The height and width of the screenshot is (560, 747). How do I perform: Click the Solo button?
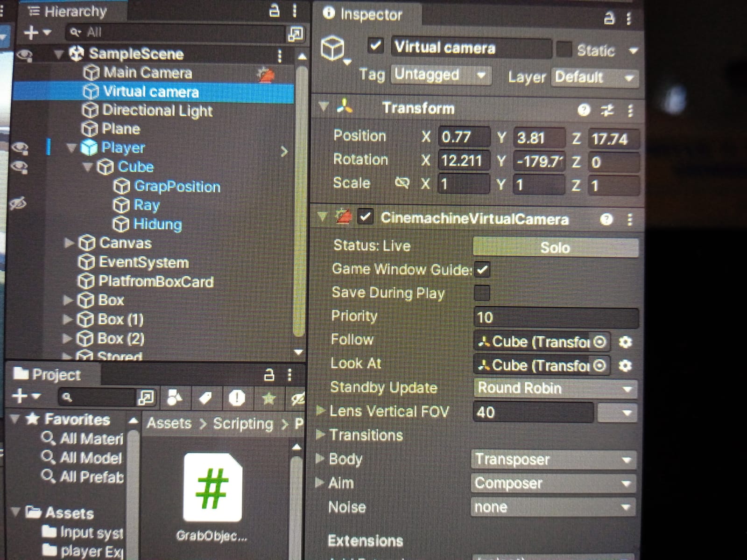[x=556, y=247]
